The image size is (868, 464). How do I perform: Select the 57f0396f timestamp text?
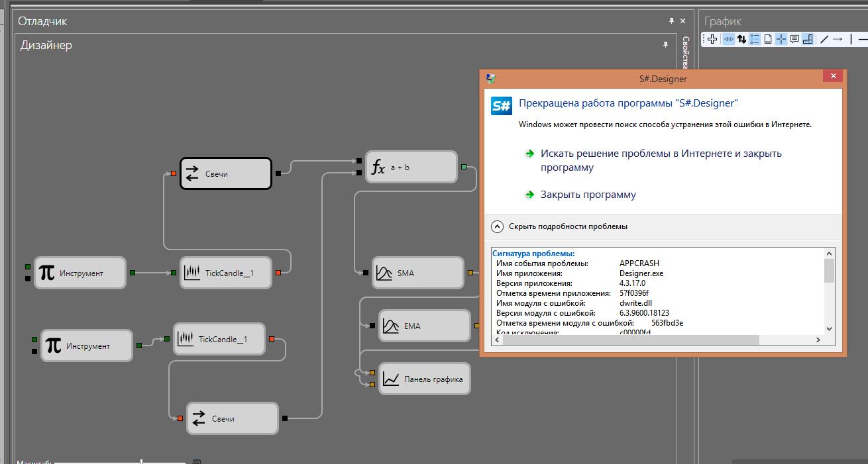click(634, 293)
